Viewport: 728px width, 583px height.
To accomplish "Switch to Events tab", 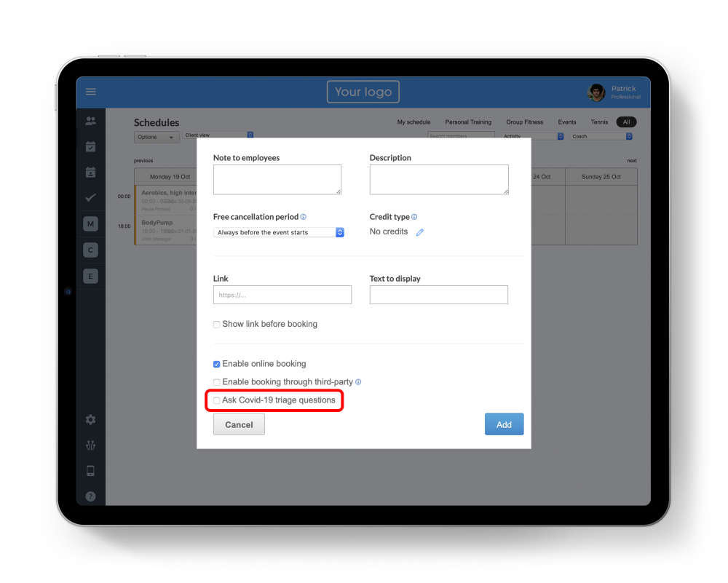I will tap(567, 122).
